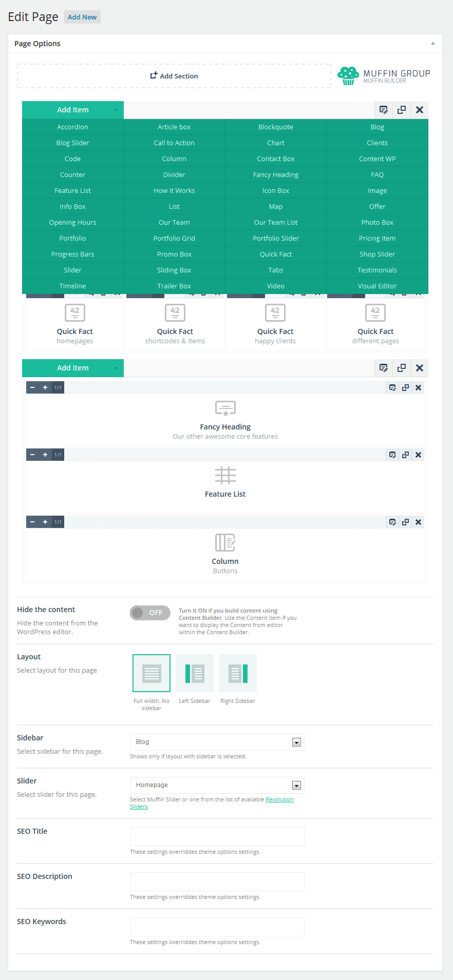The width and height of the screenshot is (453, 980).
Task: Delete the Column Buttons item
Action: coord(418,522)
